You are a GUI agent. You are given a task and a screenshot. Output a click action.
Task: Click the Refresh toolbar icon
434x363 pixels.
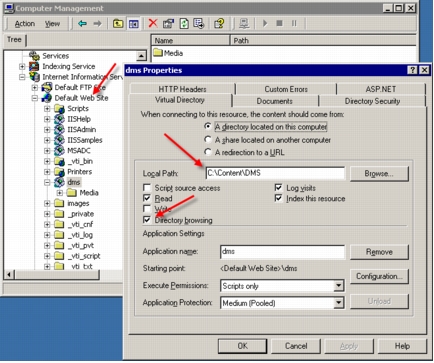click(x=184, y=23)
